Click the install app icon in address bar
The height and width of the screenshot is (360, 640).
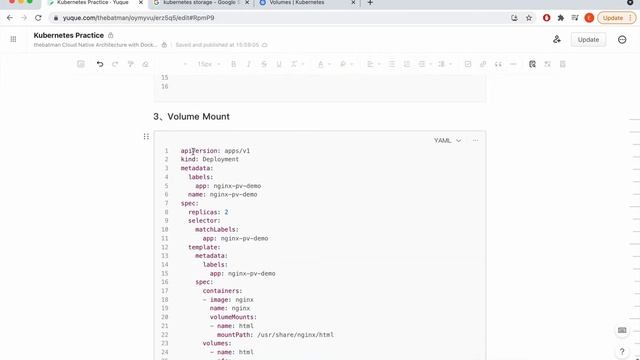click(x=514, y=18)
